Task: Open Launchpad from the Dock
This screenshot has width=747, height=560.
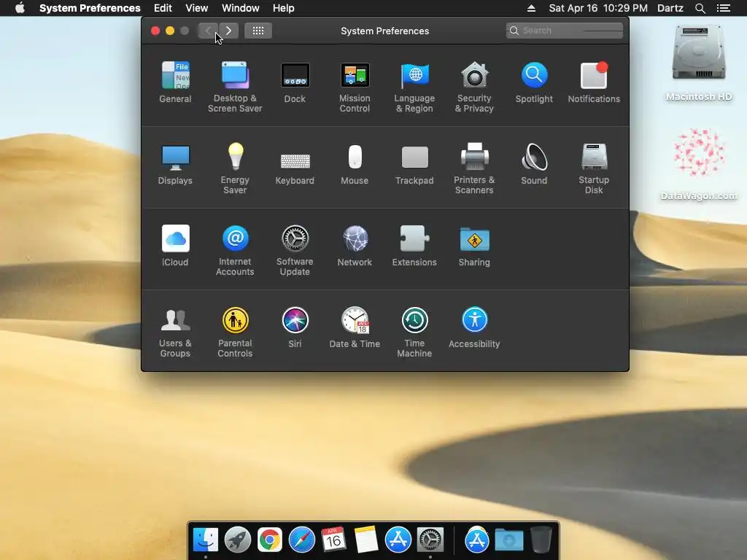Action: 237,540
